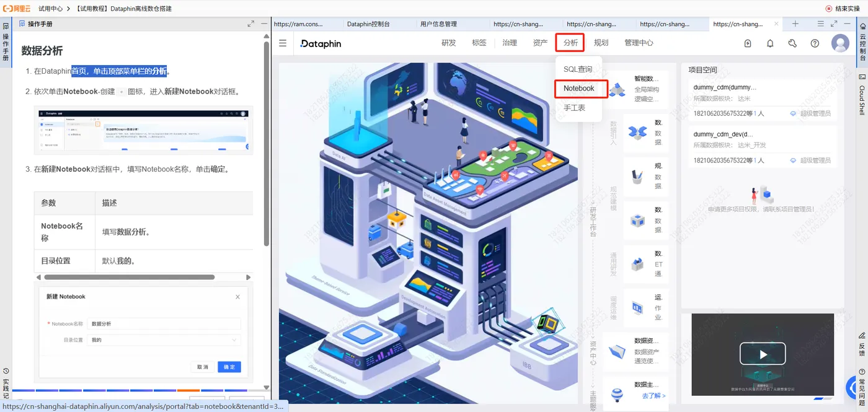The image size is (868, 412).
Task: Click the Aliyun logo at top left
Action: (17, 9)
